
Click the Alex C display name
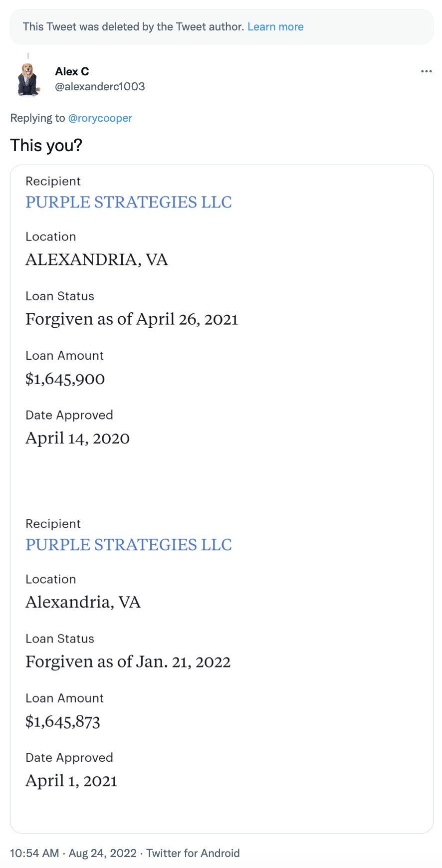click(x=72, y=71)
